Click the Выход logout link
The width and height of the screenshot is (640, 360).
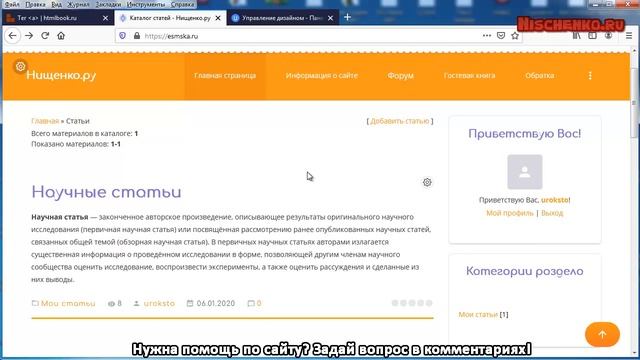pos(552,213)
